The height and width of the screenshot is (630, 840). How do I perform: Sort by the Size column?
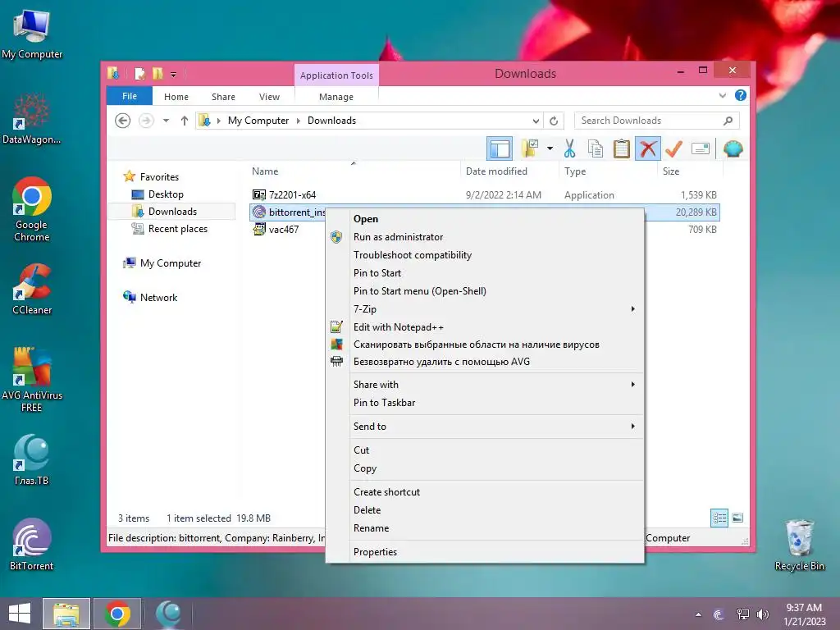671,171
